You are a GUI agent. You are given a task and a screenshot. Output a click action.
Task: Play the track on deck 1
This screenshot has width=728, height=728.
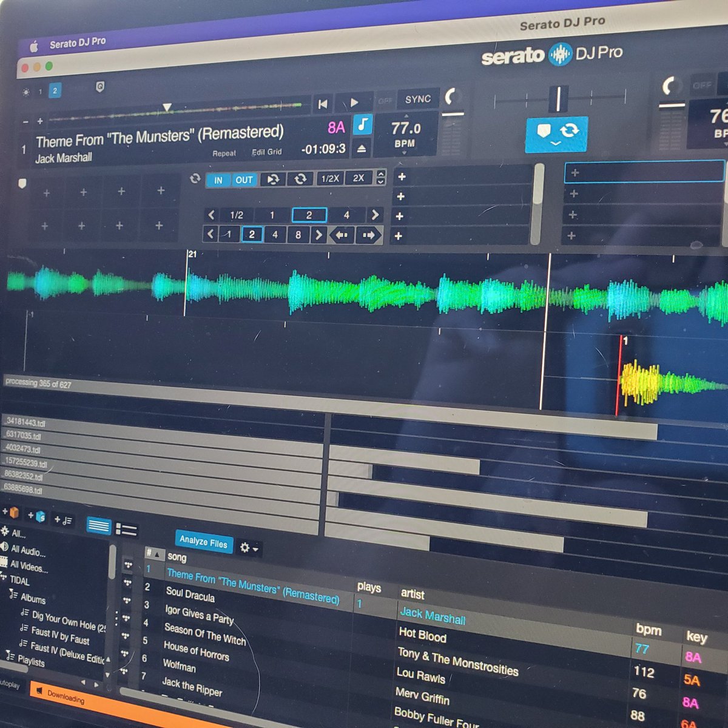354,103
